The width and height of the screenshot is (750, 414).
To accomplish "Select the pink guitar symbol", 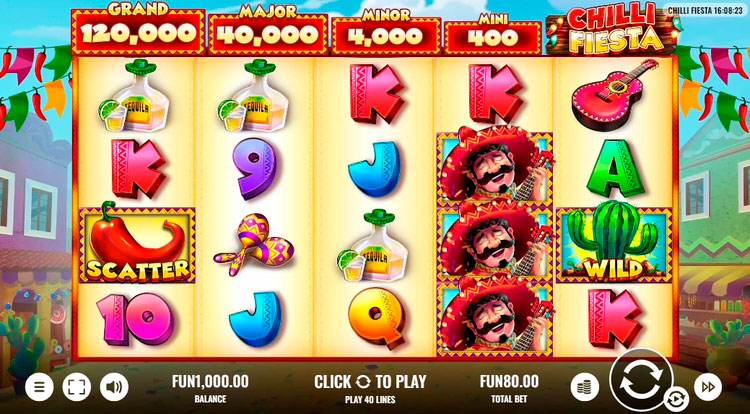I will [612, 94].
